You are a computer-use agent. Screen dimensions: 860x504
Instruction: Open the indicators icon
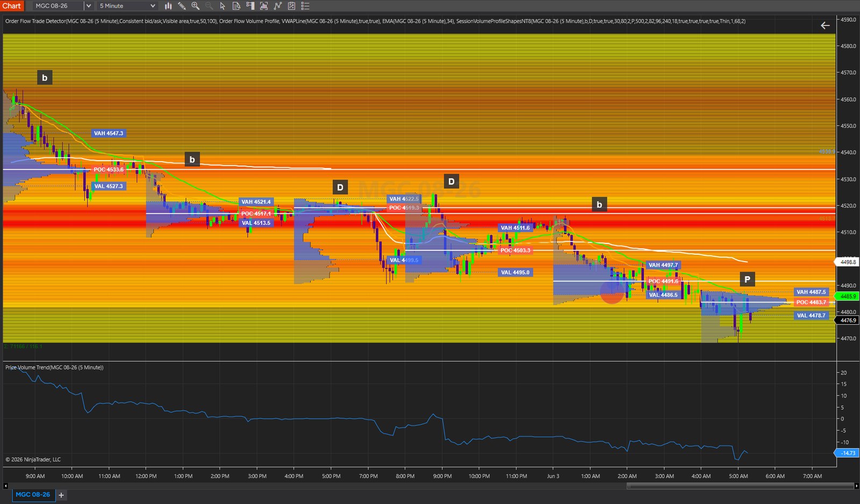277,6
